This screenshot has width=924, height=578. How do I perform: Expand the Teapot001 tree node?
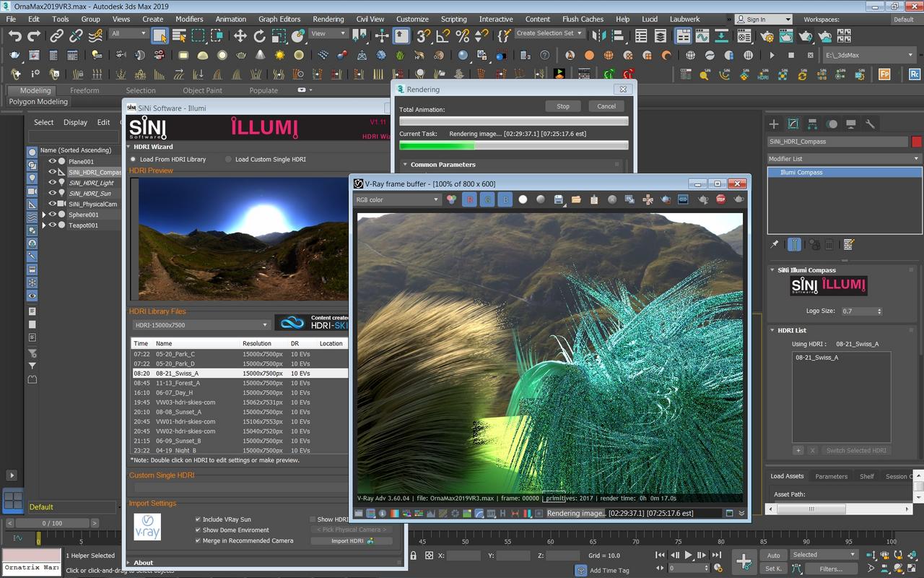pyautogui.click(x=44, y=225)
